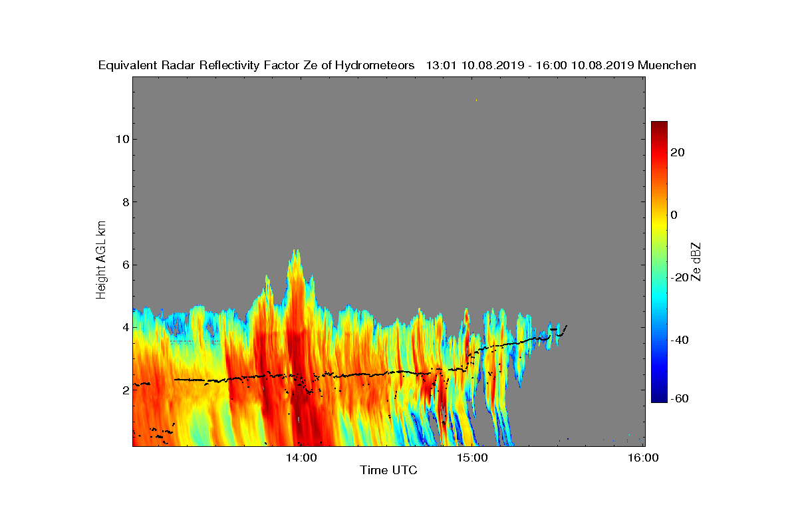Click the colorbar tick label 0
The width and height of the screenshot is (798, 532).
tap(675, 215)
